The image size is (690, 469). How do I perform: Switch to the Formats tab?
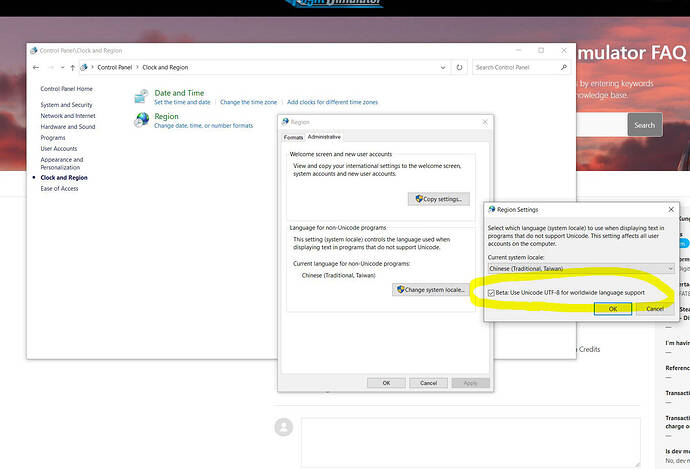(x=293, y=138)
